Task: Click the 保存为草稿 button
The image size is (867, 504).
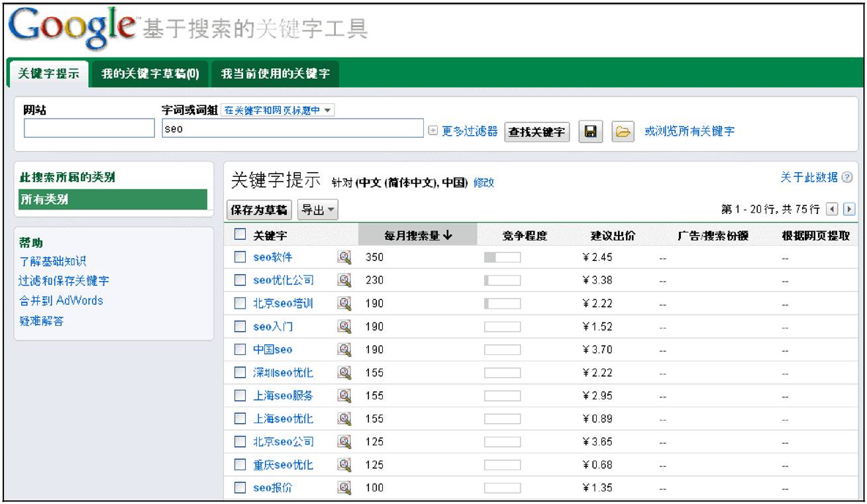Action: pyautogui.click(x=259, y=210)
